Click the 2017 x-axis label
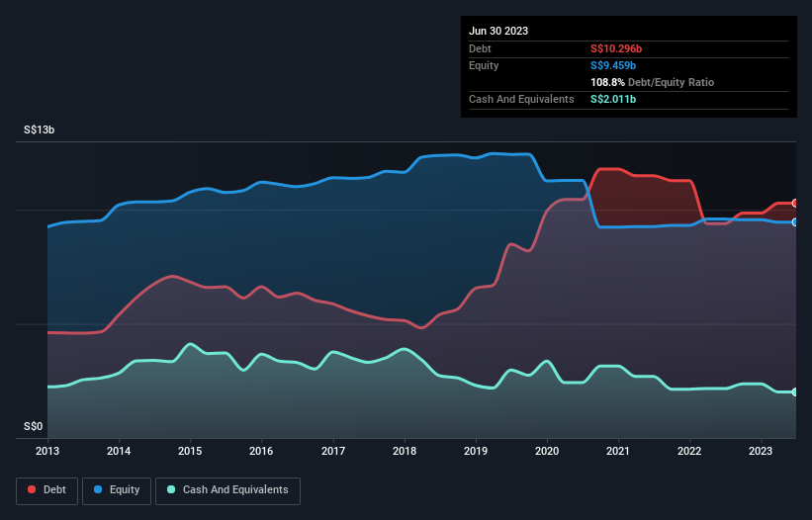Image resolution: width=812 pixels, height=520 pixels. click(x=333, y=451)
